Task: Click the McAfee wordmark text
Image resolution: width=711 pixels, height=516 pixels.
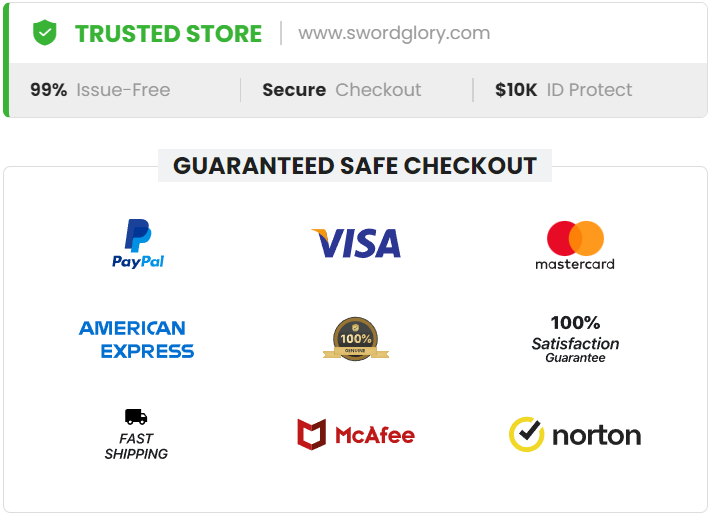Action: (x=375, y=435)
